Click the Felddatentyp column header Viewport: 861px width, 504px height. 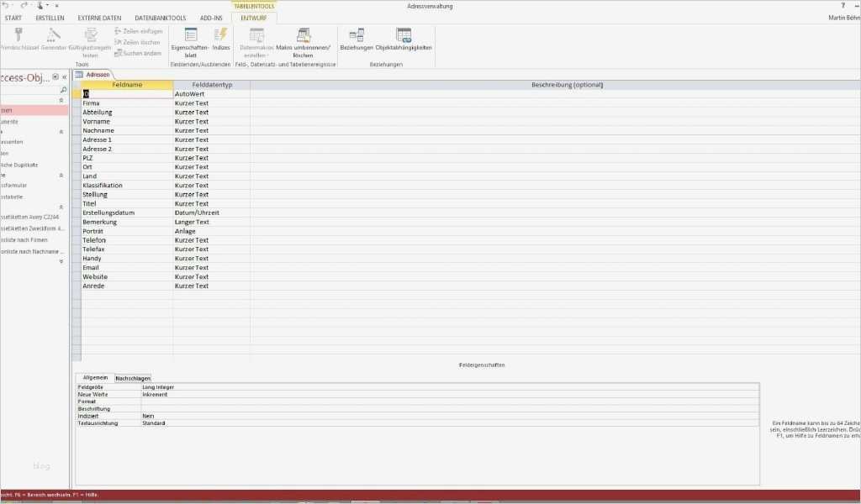(212, 85)
